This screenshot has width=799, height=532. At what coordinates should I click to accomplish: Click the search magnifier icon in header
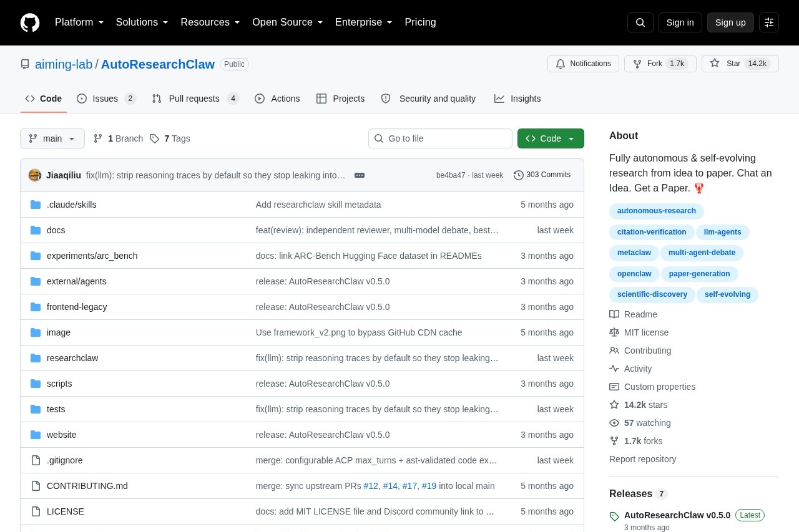(x=640, y=22)
